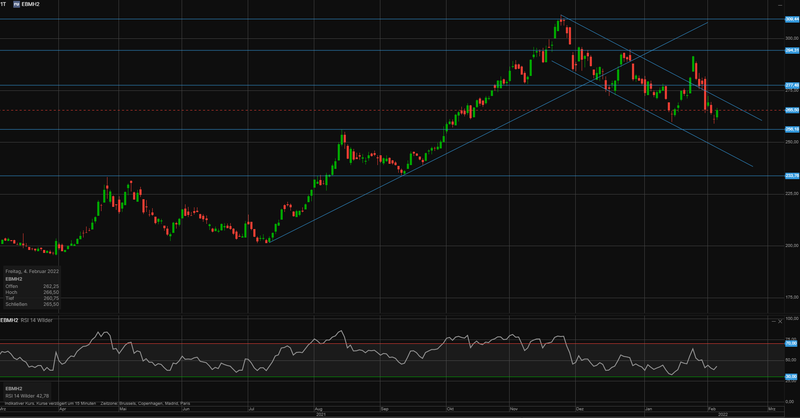This screenshot has height=418, width=800.
Task: Close the RSI indicator panel
Action: [x=780, y=321]
